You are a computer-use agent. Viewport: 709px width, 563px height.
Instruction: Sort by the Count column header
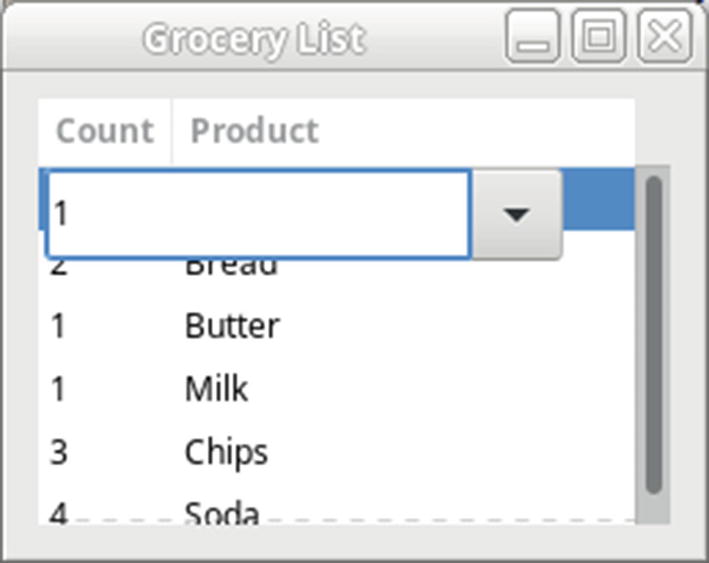pos(105,131)
